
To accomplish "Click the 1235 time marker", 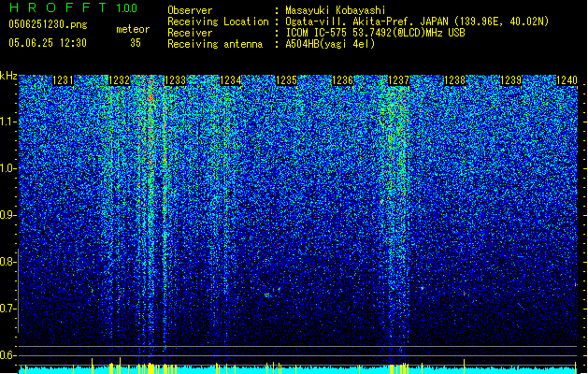I will tap(286, 80).
